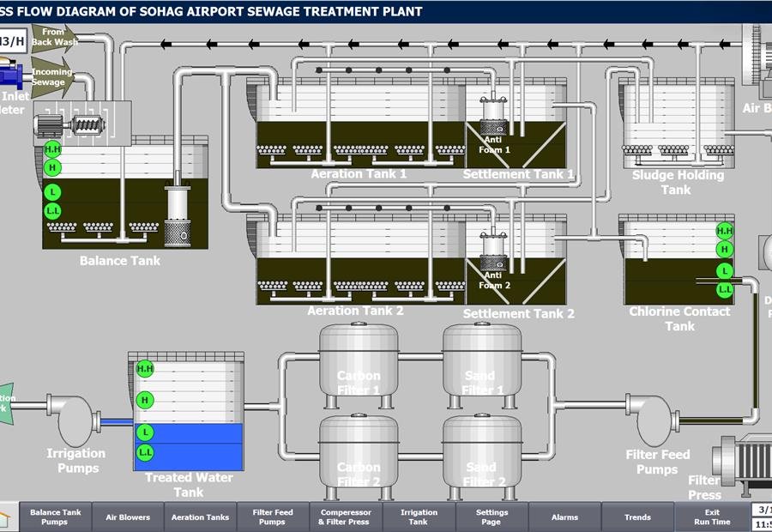This screenshot has height=532, width=772.
Task: Click the Settlement Tank 2 label
Action: 518,314
